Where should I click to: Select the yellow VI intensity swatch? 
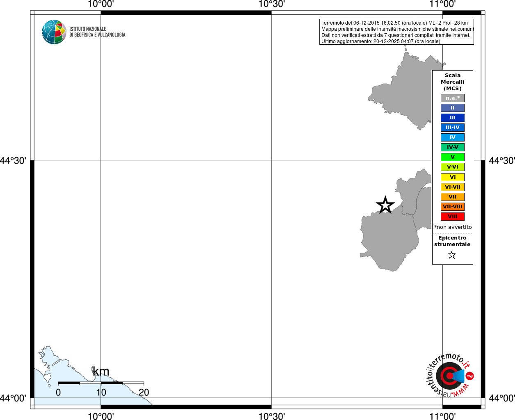(x=453, y=177)
